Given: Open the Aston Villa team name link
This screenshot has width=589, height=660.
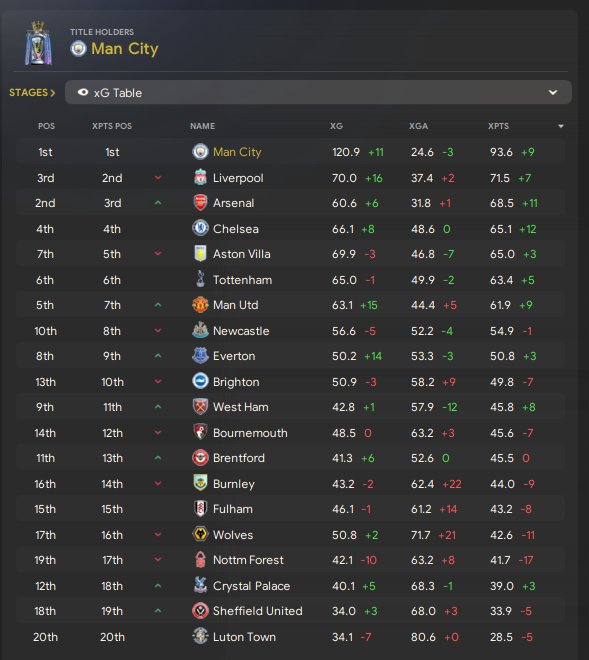Looking at the screenshot, I should pos(242,254).
